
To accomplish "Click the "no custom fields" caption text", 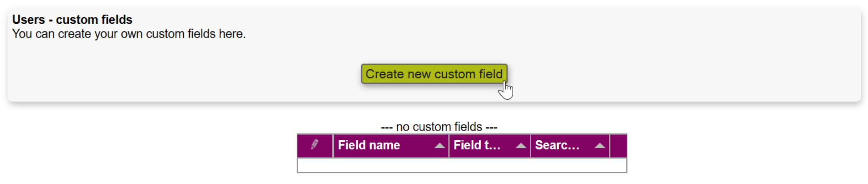I will pos(439,127).
